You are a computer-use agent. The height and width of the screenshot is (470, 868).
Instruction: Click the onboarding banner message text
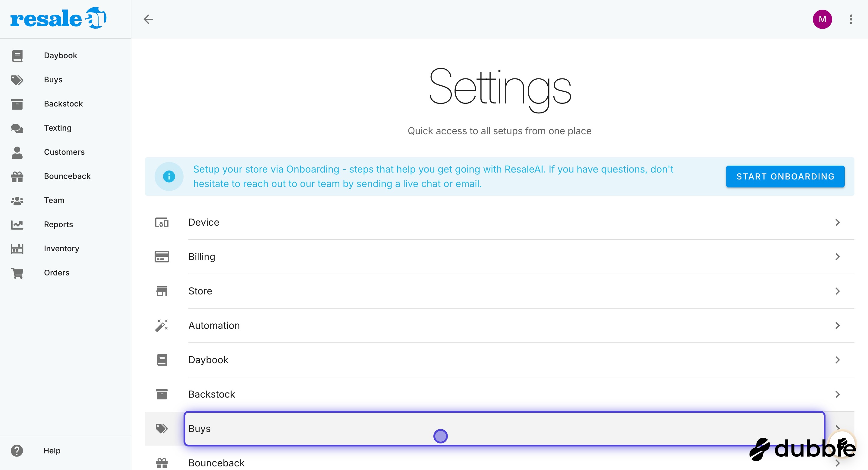tap(433, 176)
